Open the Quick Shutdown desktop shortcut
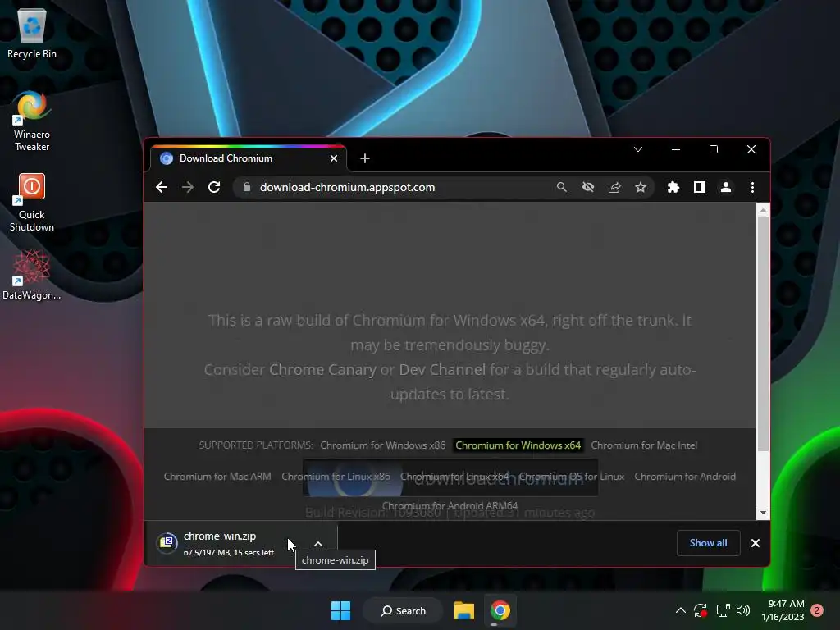 pyautogui.click(x=32, y=202)
